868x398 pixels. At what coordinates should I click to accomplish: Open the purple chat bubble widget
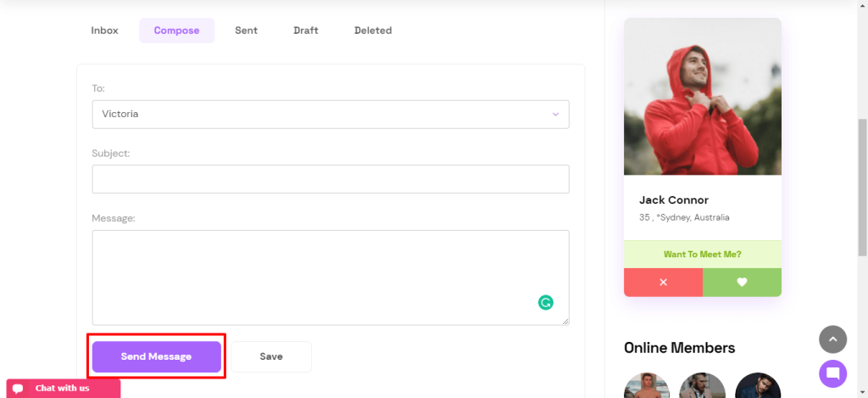832,373
